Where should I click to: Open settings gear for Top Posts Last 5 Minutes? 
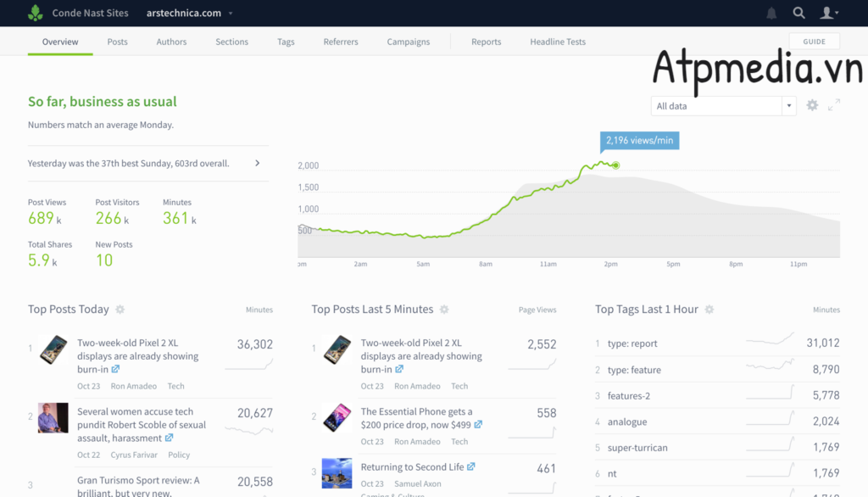coord(444,310)
